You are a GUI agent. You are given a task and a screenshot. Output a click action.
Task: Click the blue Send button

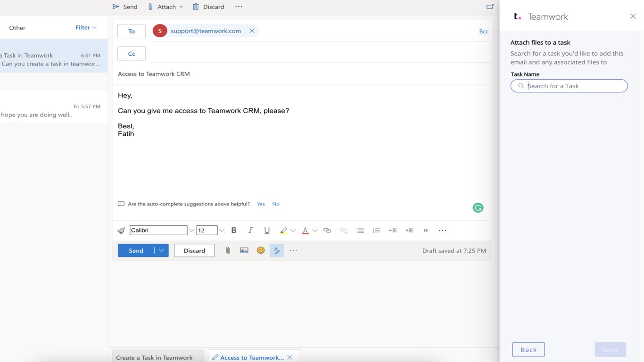(x=136, y=250)
